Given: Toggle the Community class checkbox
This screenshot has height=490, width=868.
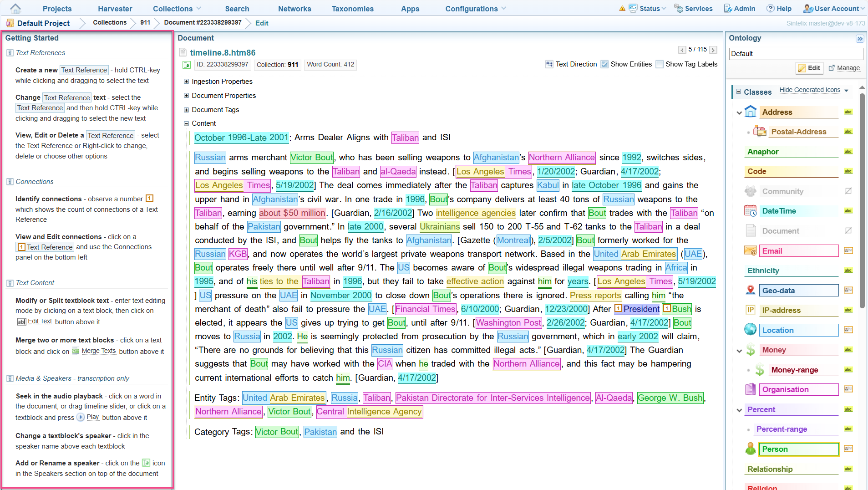Looking at the screenshot, I should click(x=848, y=191).
